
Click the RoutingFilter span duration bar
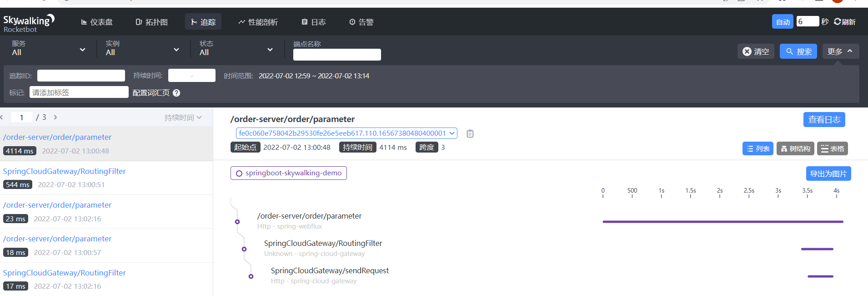click(x=817, y=249)
